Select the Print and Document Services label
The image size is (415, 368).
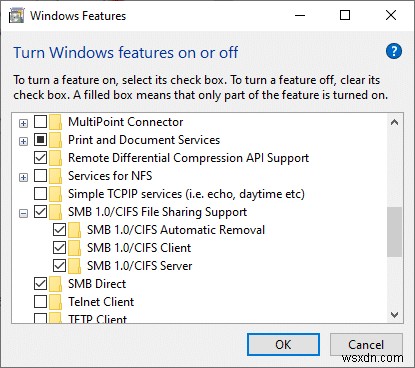click(x=144, y=140)
